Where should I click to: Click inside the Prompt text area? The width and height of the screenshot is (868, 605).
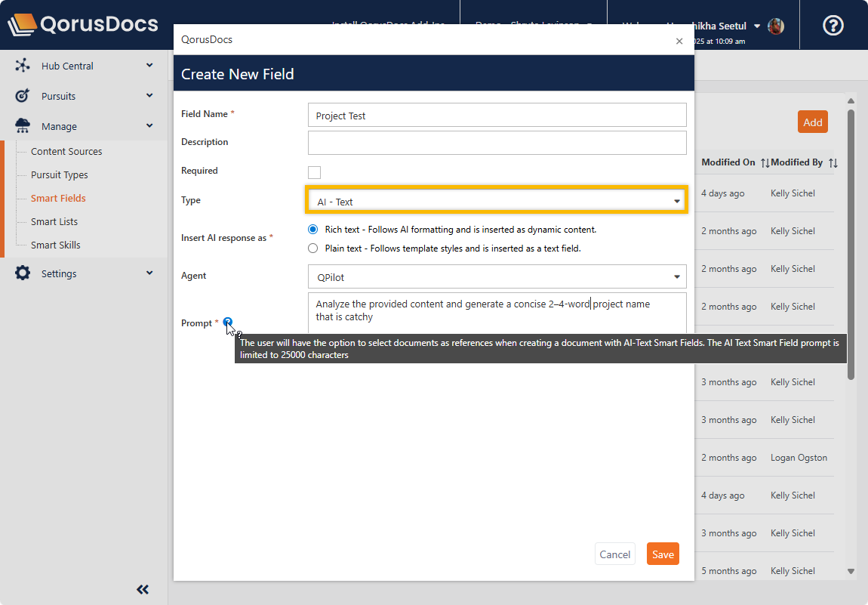click(497, 313)
